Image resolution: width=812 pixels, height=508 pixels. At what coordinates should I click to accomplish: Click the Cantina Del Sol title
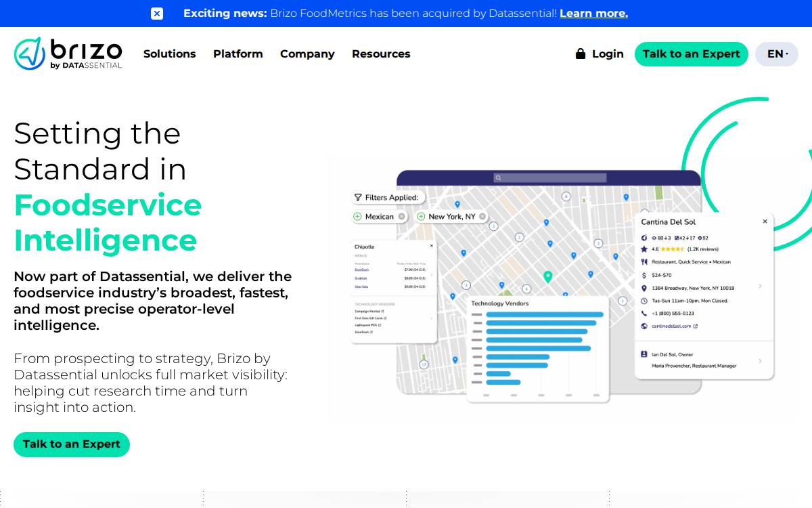click(x=669, y=222)
